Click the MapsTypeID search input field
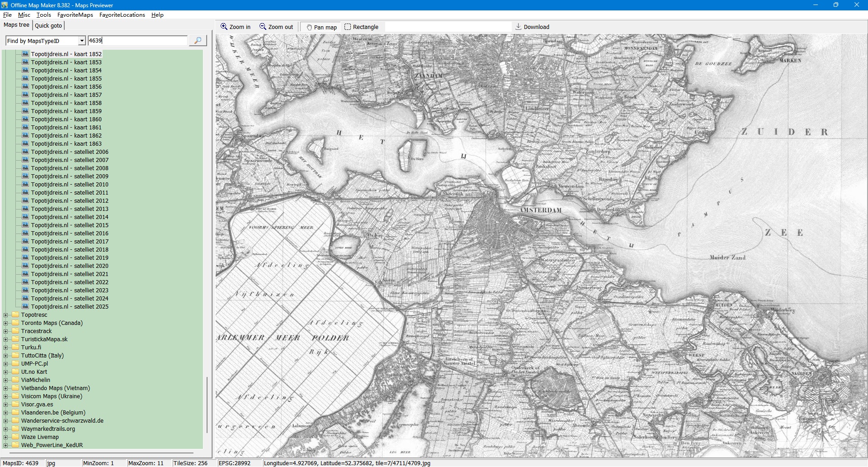The image size is (868, 467). point(137,41)
